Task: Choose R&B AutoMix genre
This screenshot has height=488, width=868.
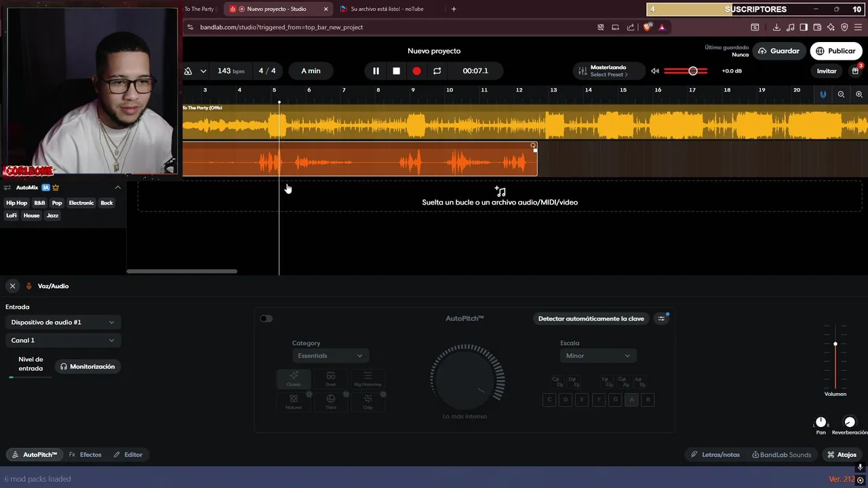Action: click(x=39, y=203)
